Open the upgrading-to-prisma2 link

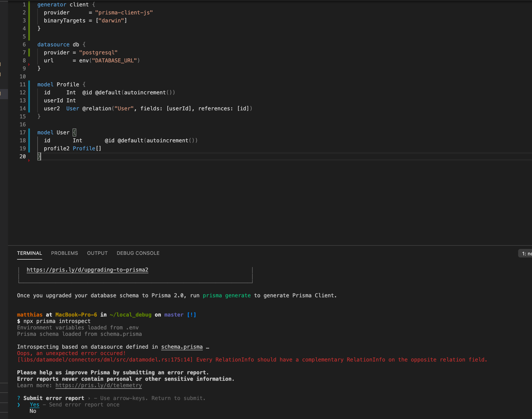click(87, 270)
